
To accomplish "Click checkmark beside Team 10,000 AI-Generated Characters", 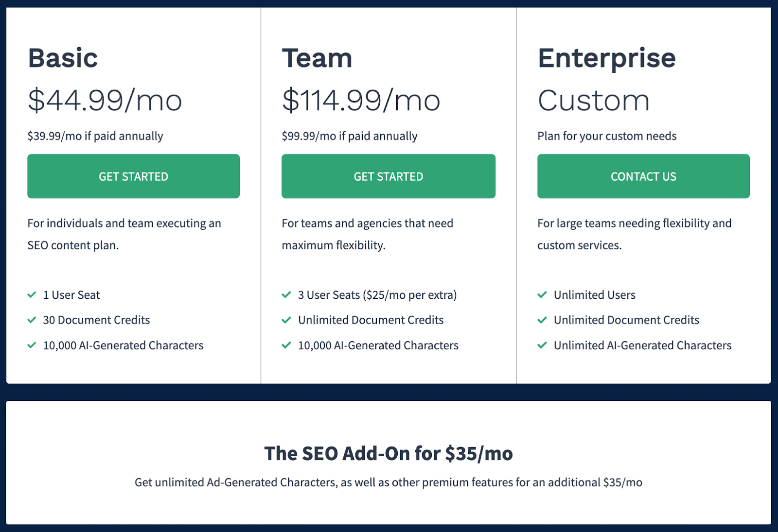I will [x=286, y=345].
